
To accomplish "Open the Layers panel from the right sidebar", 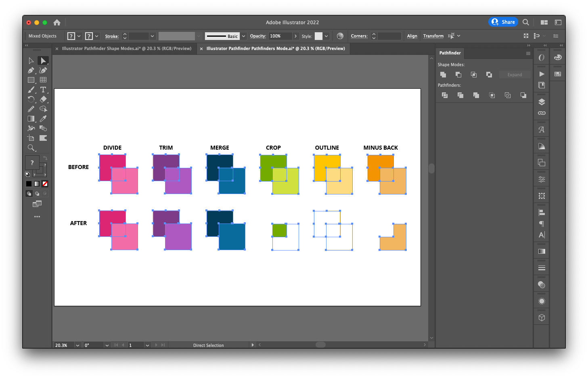I will [x=541, y=102].
